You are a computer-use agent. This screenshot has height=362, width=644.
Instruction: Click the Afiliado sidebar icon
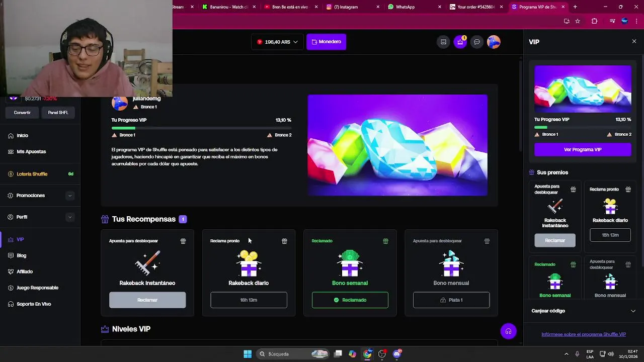(x=11, y=271)
